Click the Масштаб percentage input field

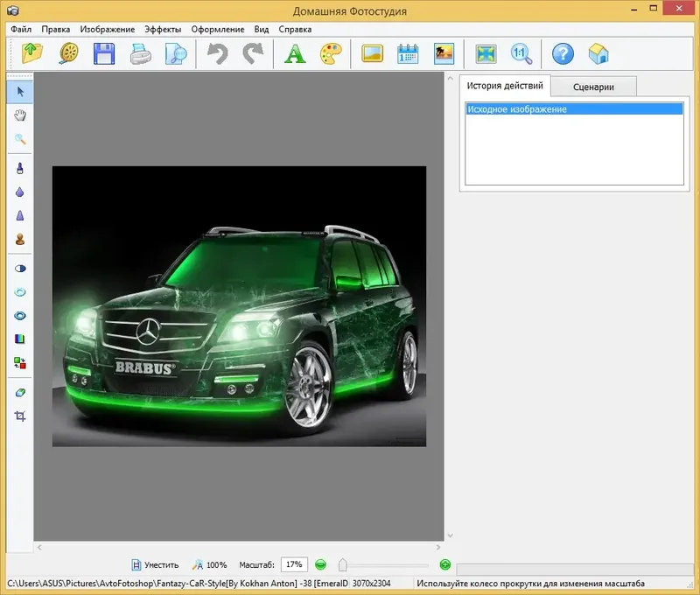294,565
